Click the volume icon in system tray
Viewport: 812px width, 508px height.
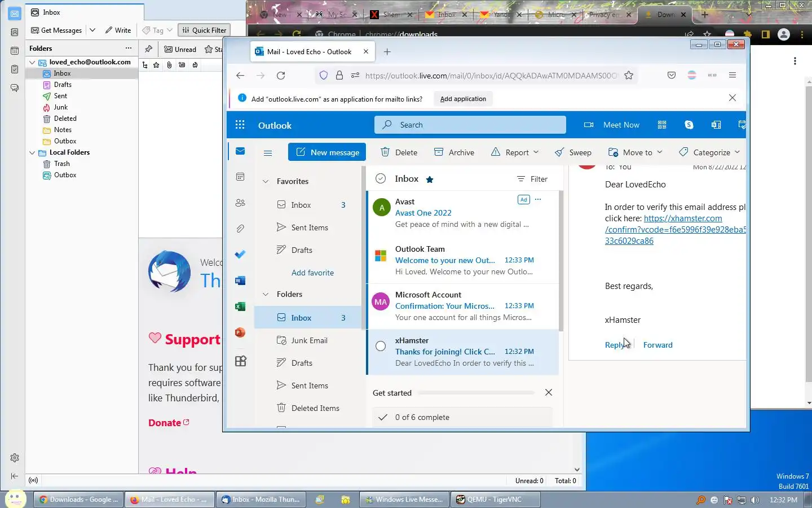pos(755,500)
